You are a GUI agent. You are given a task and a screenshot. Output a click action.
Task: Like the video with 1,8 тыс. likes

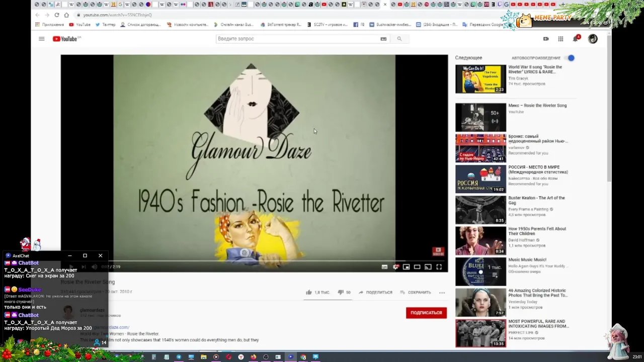(317, 292)
